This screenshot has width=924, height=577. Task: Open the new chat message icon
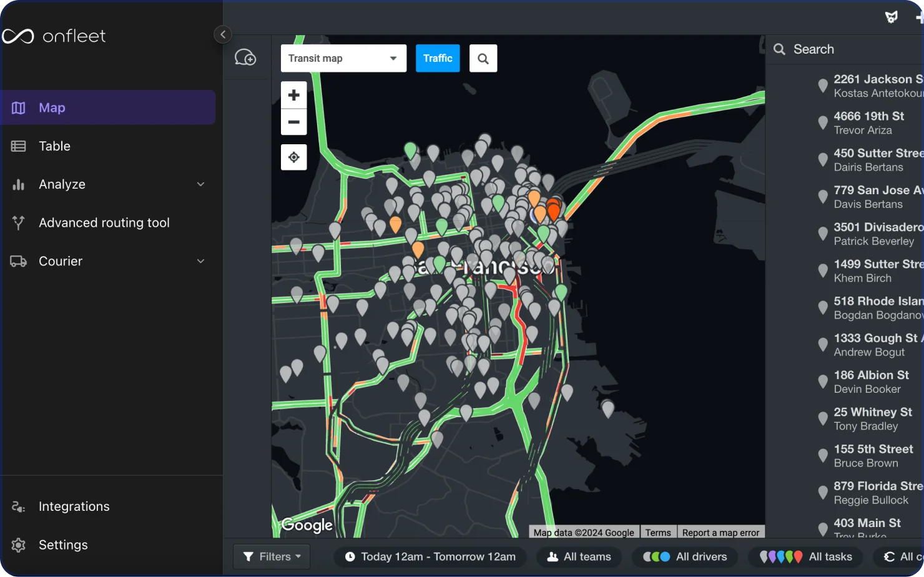click(x=245, y=57)
